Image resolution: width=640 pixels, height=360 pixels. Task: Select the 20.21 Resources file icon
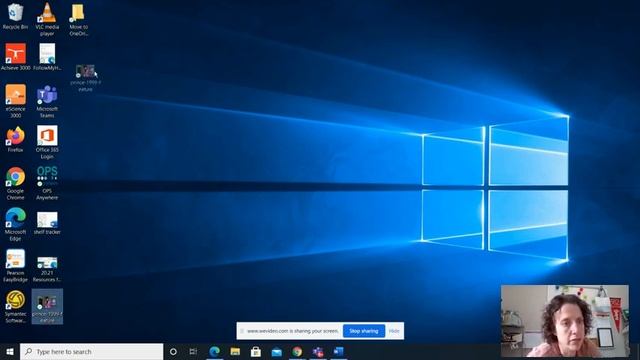pos(47,269)
